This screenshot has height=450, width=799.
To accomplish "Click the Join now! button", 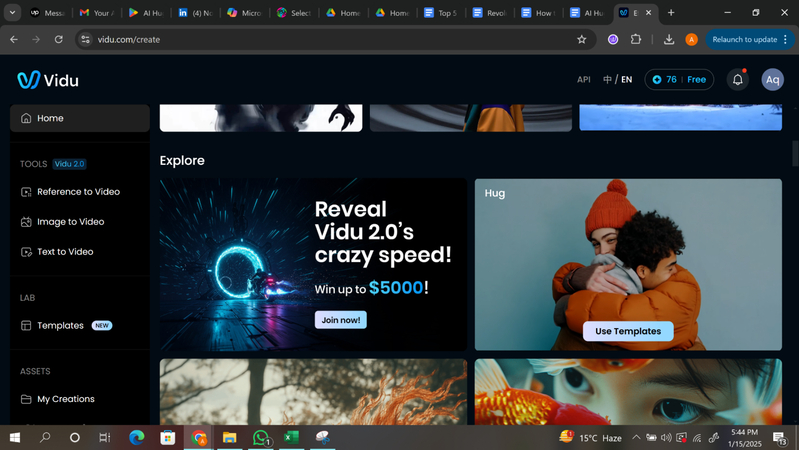I will click(x=340, y=320).
